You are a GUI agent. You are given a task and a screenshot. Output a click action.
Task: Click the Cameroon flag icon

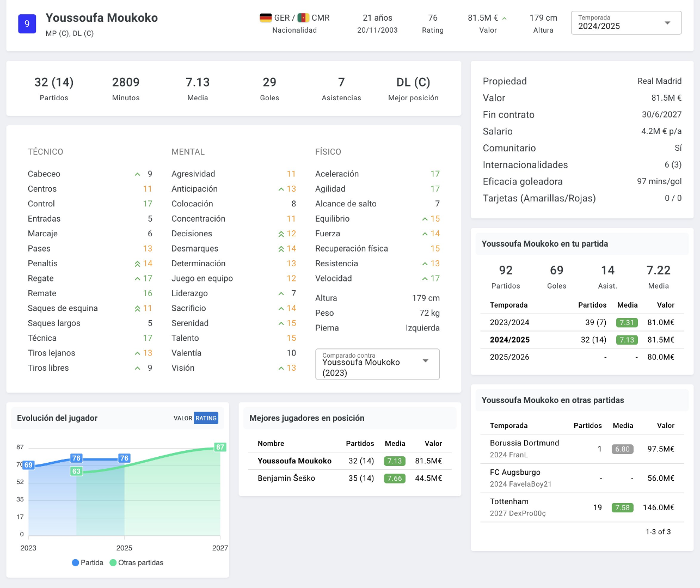point(303,18)
